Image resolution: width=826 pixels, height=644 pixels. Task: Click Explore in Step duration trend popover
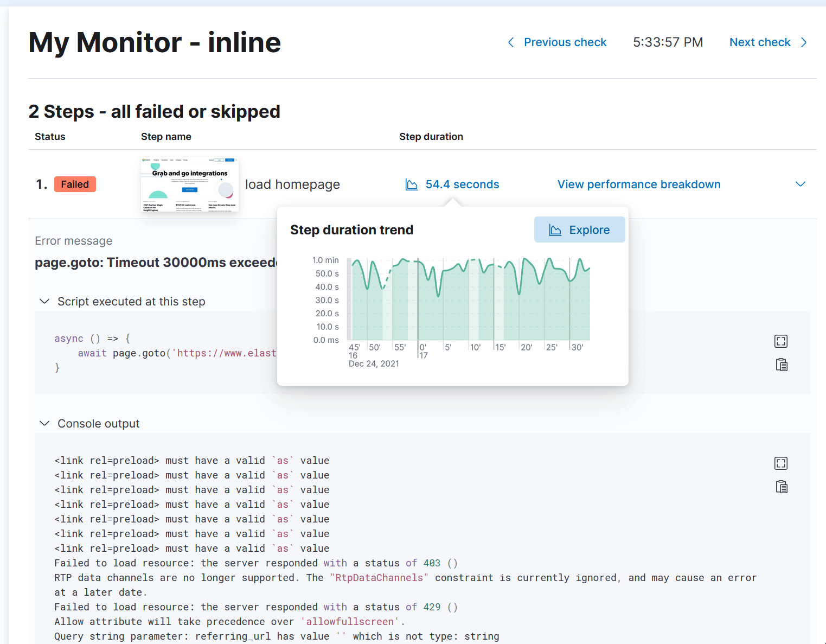(579, 230)
